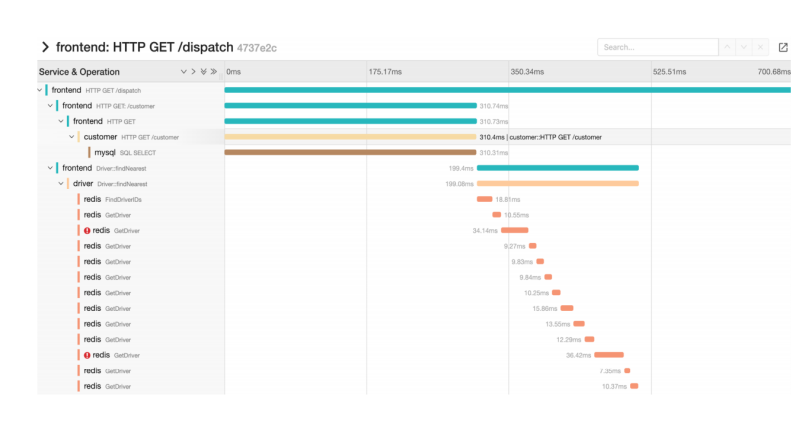Expand all spans with double-down chevron
Viewport: 806px width, 421px height.
203,72
